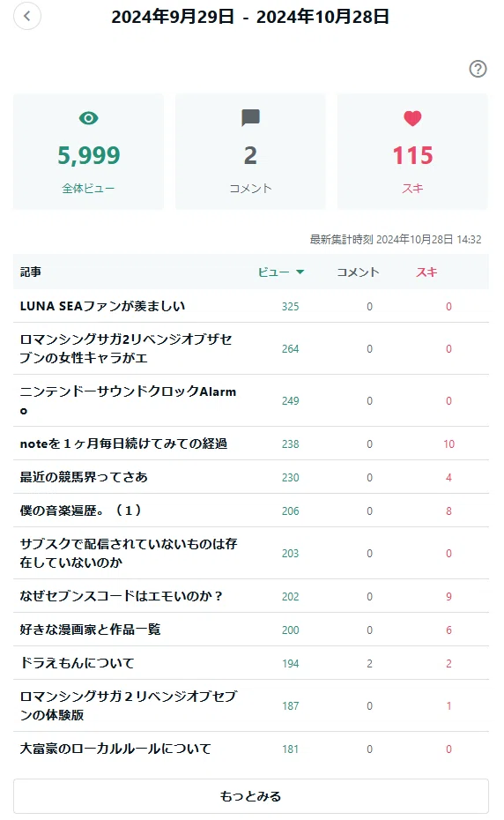Sort by スキ column header
Image resolution: width=504 pixels, height=820 pixels.
point(426,272)
